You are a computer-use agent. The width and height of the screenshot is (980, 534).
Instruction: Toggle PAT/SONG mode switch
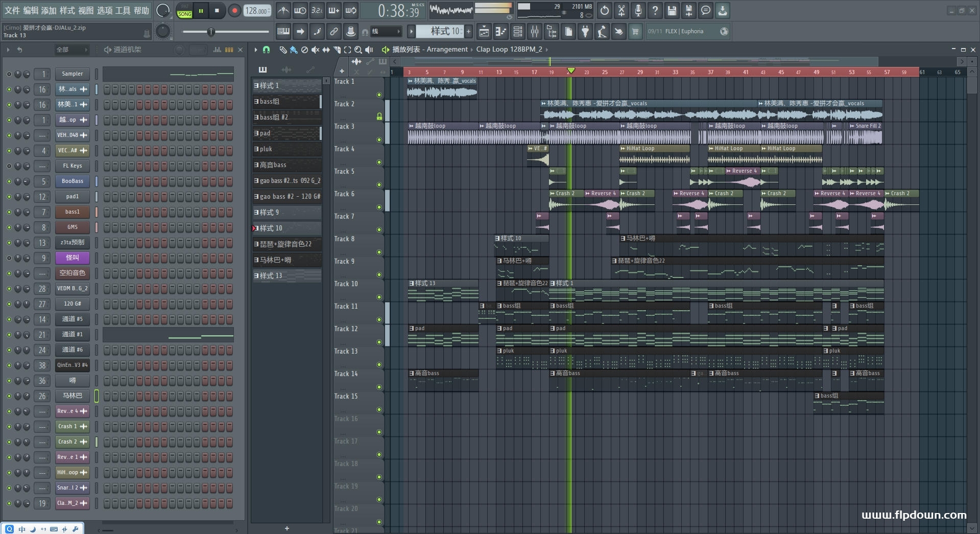pos(184,11)
